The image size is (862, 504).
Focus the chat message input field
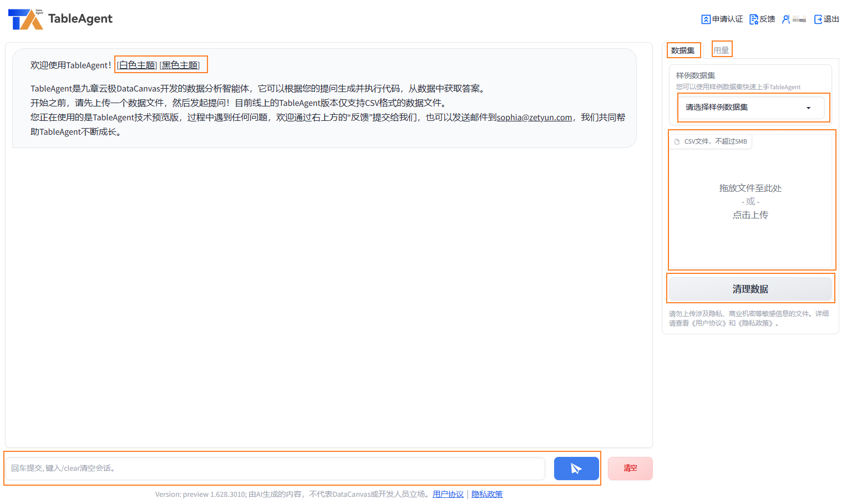(x=276, y=469)
